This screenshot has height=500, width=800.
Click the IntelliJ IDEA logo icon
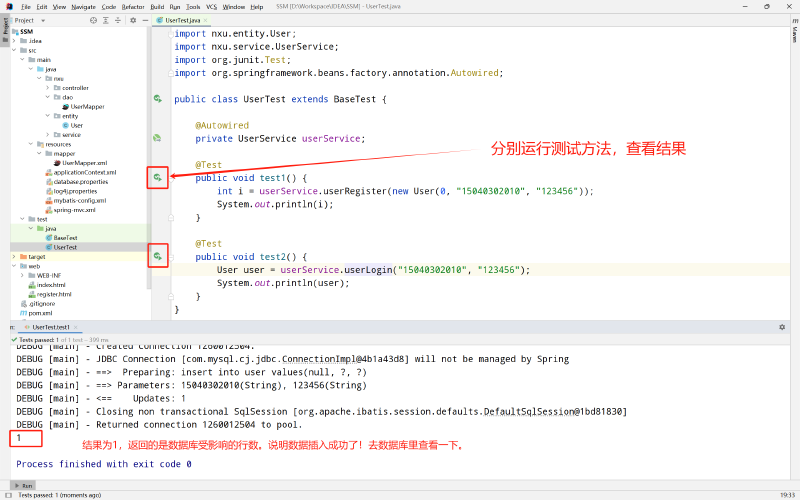[9, 7]
